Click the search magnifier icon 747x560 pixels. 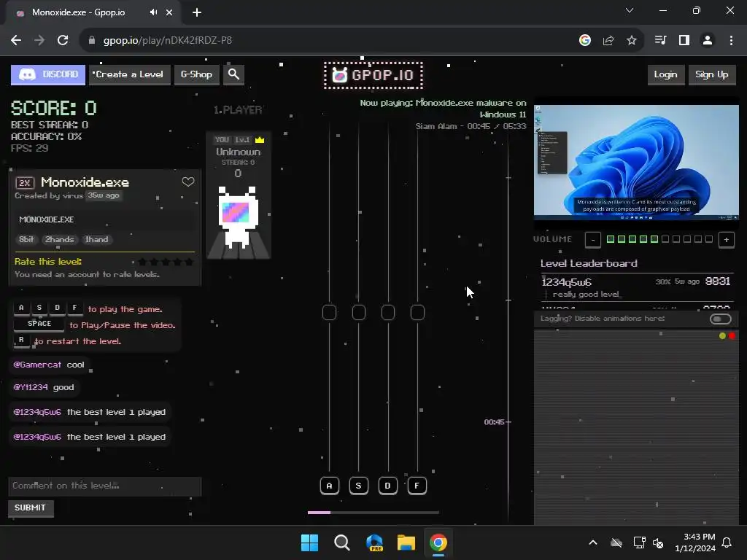point(233,75)
